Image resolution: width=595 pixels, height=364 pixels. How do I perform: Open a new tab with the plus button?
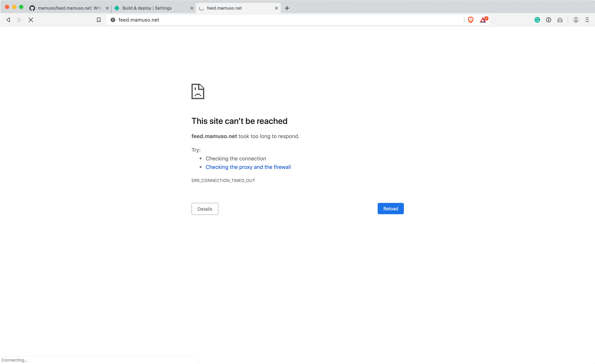[x=287, y=8]
